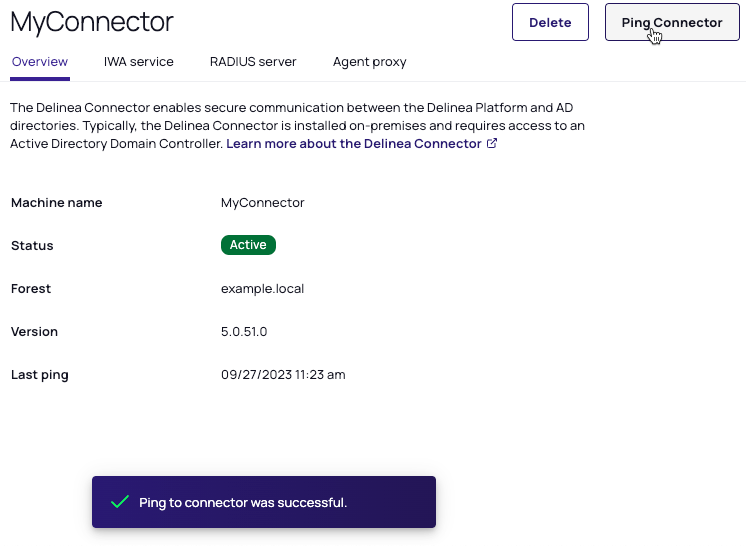Open Learn more about the Delinea Connector link

coord(354,144)
